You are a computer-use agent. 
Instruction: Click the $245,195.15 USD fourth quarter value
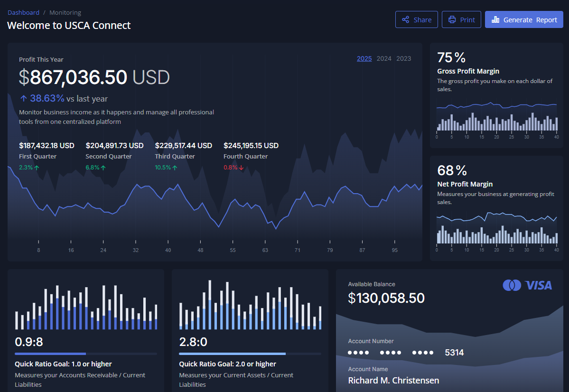pyautogui.click(x=251, y=146)
